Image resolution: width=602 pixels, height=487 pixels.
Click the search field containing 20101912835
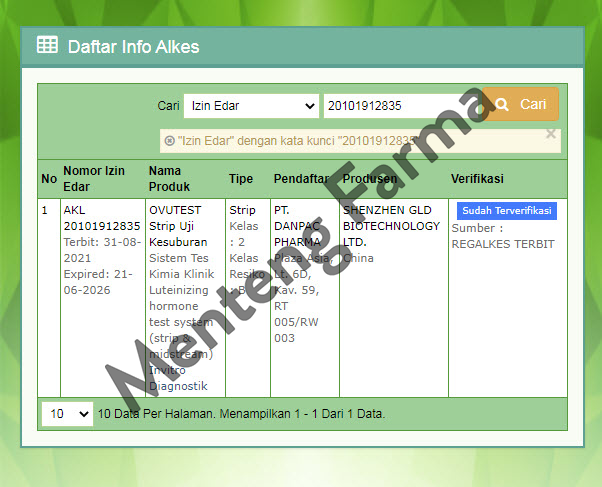pos(401,106)
